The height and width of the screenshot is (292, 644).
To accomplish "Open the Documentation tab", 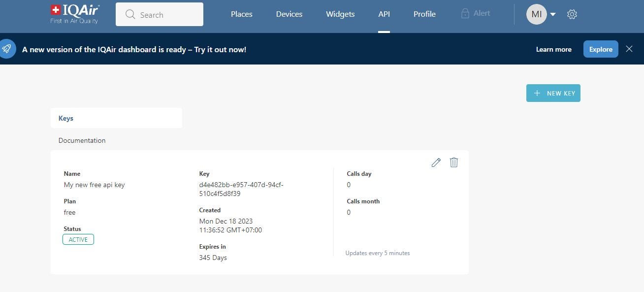I will pyautogui.click(x=82, y=140).
